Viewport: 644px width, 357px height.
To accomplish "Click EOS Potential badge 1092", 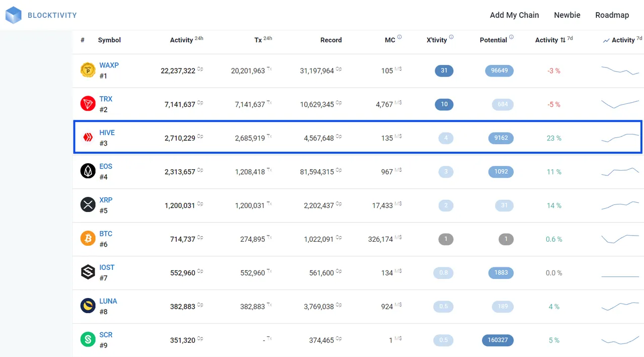I will (501, 172).
